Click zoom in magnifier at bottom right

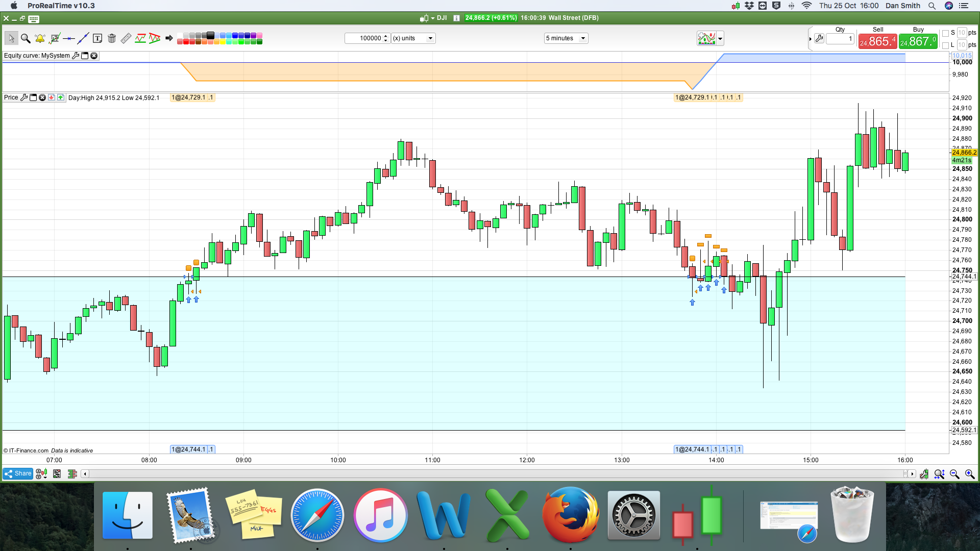969,474
